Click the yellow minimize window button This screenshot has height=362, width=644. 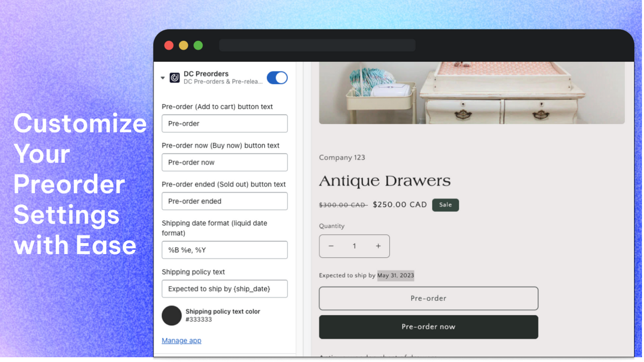[184, 45]
